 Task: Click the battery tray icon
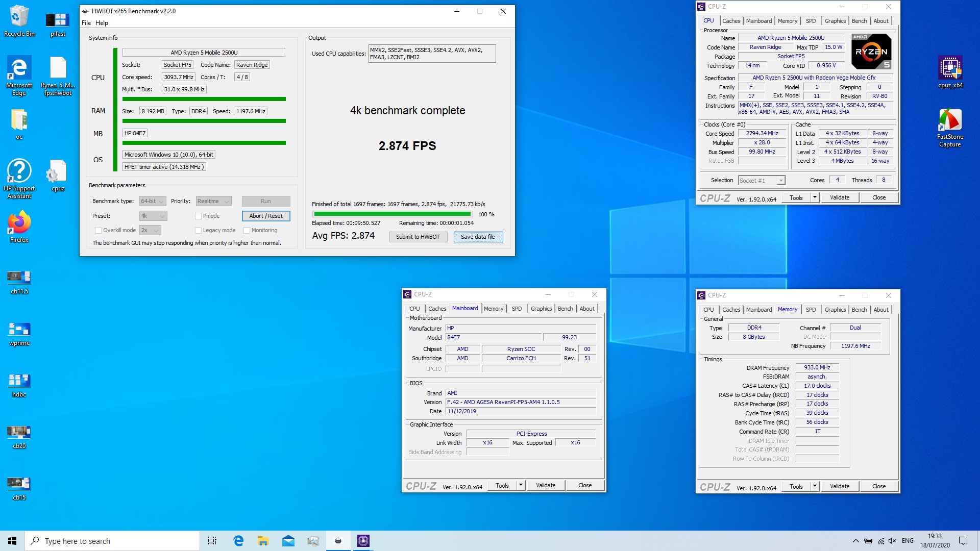(868, 541)
